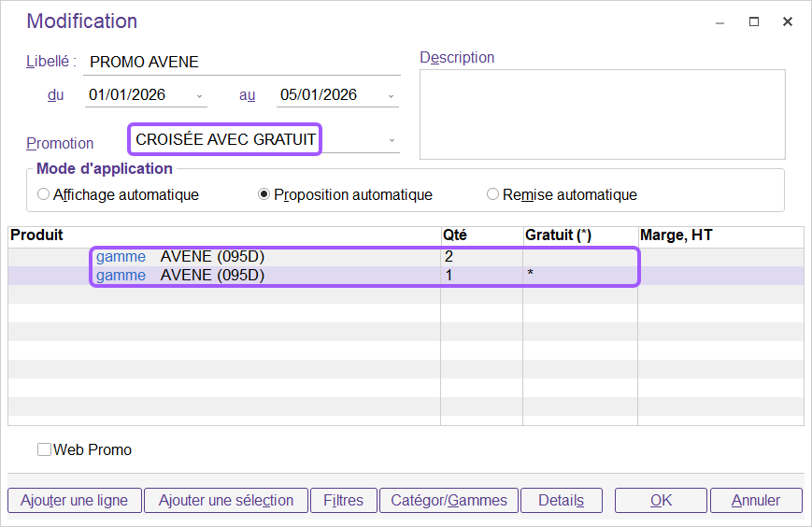The image size is (812, 527).
Task: Enable the Web Promo checkbox
Action: [x=44, y=449]
